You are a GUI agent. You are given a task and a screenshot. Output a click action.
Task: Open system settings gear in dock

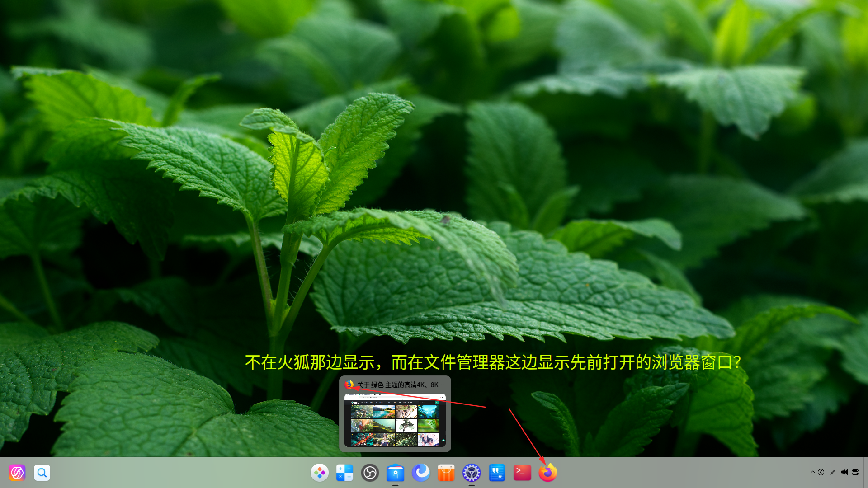point(472,473)
